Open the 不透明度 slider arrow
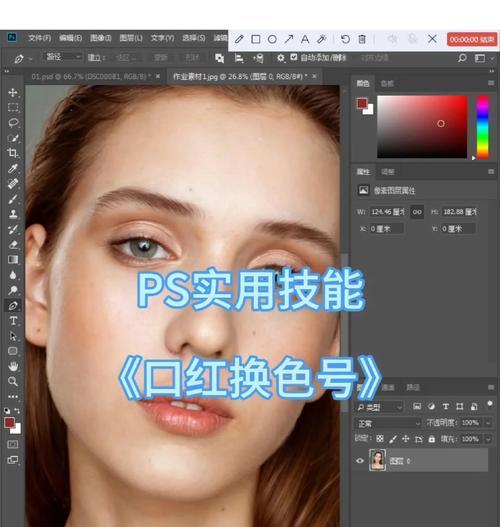Screen dimensions: 500x527 click(488, 423)
